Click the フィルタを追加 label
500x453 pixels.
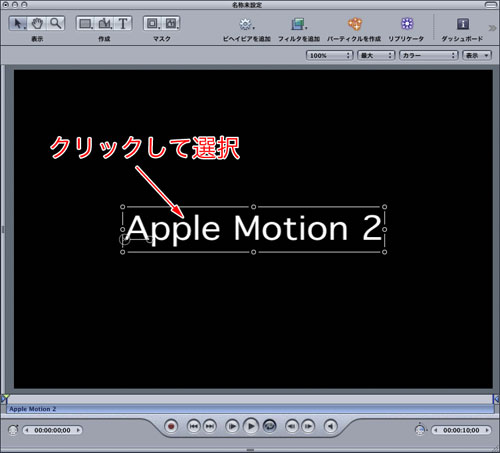(x=299, y=39)
